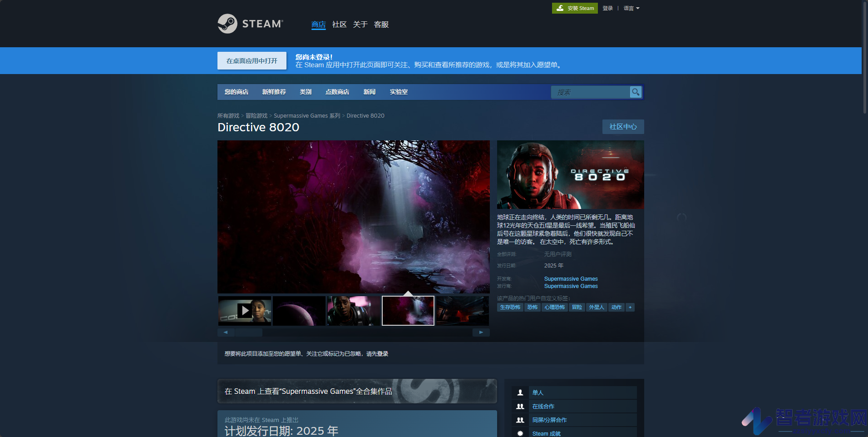
Task: Click the 在桌面应用中打开 button
Action: coord(252,61)
